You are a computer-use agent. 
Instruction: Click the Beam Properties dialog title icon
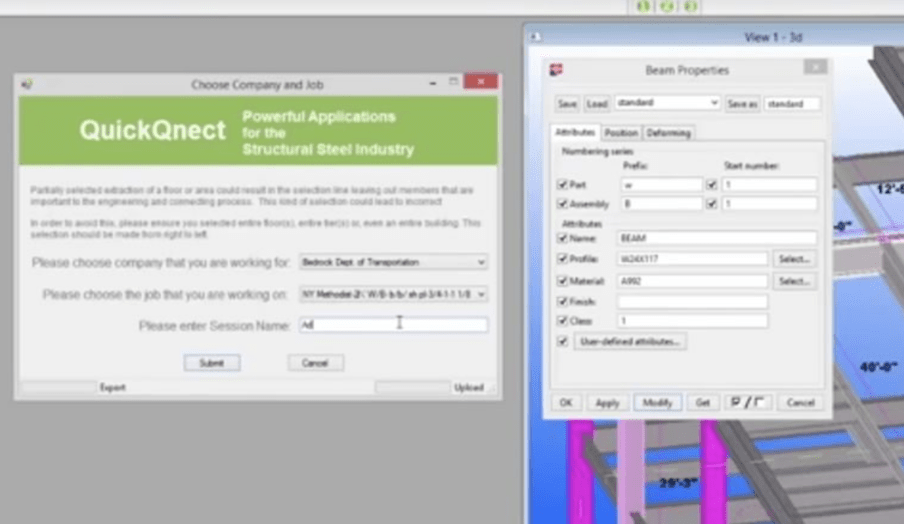tap(557, 70)
